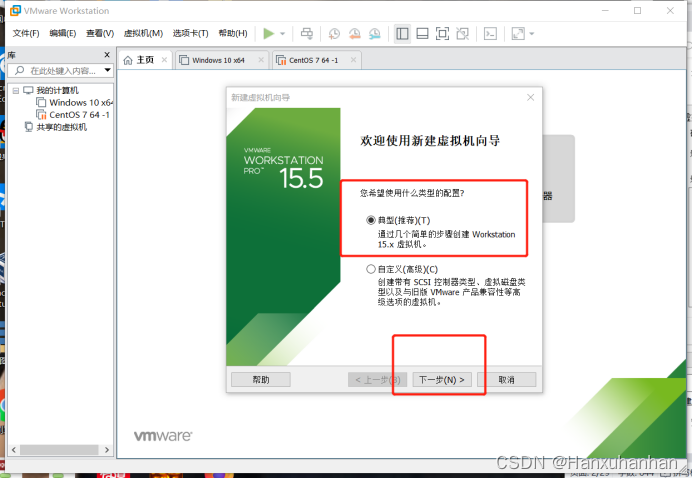Click library scrollbar right arrow
692x479 pixels.
[107, 450]
